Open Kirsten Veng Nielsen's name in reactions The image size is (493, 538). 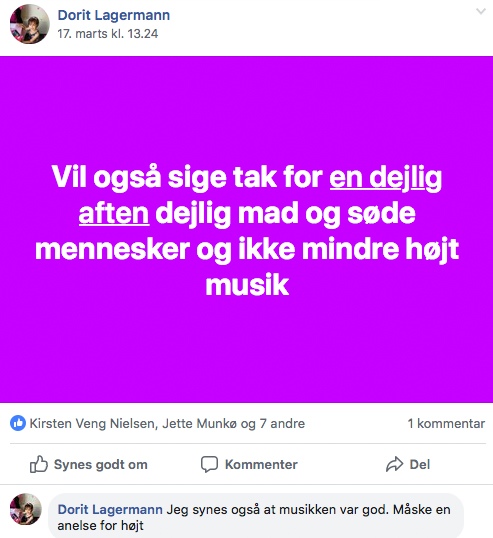point(92,423)
